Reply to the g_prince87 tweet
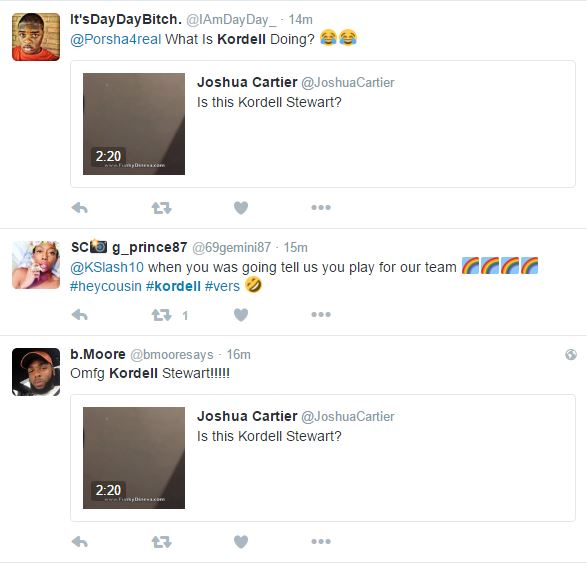The image size is (587, 566). click(x=80, y=315)
